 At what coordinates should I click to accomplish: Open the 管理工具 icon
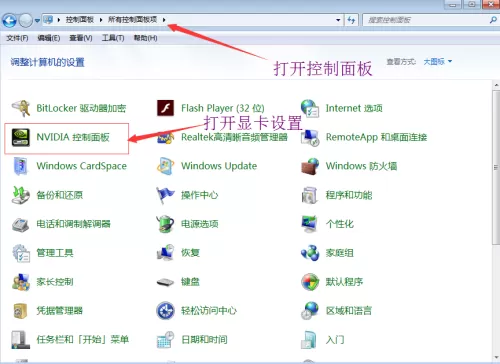point(21,253)
